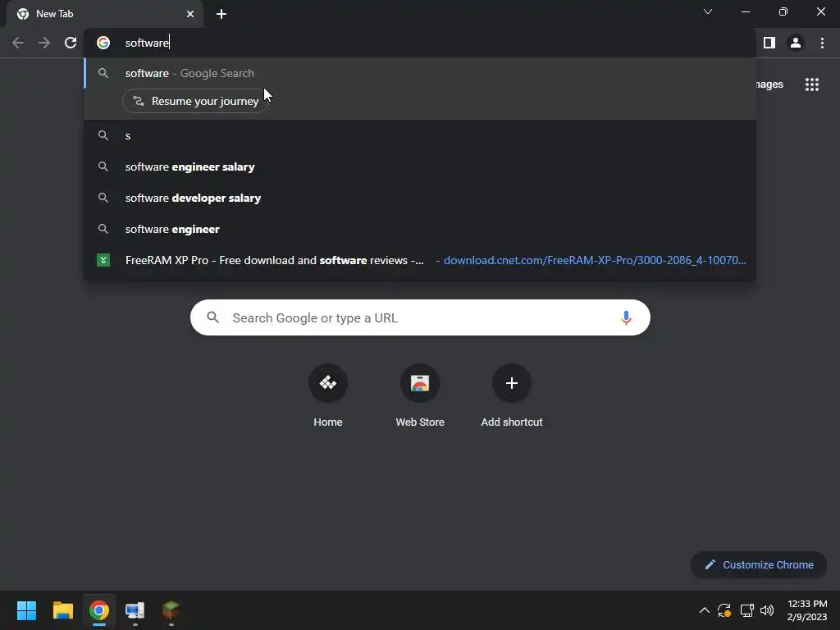Viewport: 840px width, 630px height.
Task: Click the Chrome taskbar icon
Action: click(x=99, y=610)
